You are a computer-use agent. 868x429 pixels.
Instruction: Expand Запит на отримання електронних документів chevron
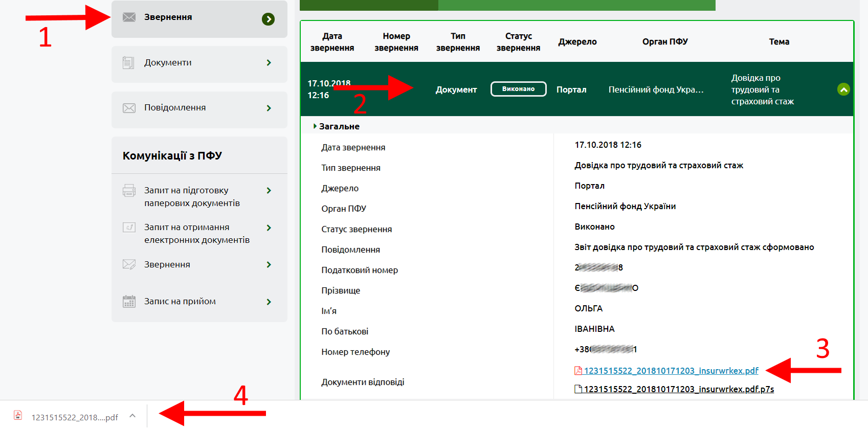(269, 228)
